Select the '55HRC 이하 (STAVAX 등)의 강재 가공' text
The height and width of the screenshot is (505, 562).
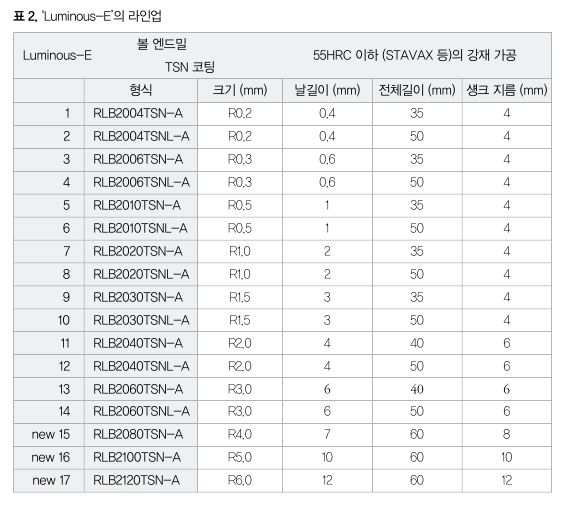click(x=415, y=55)
